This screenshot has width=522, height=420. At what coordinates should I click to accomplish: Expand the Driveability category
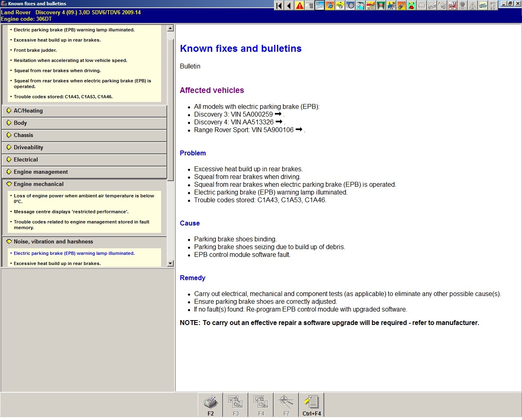coord(28,148)
